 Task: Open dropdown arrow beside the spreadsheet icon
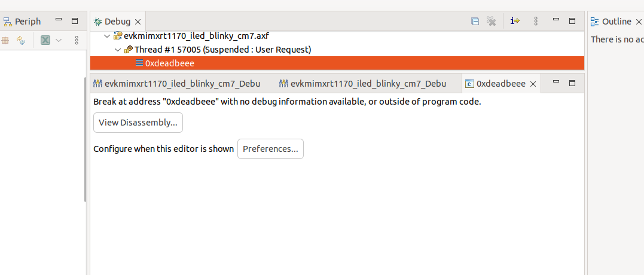click(x=59, y=40)
